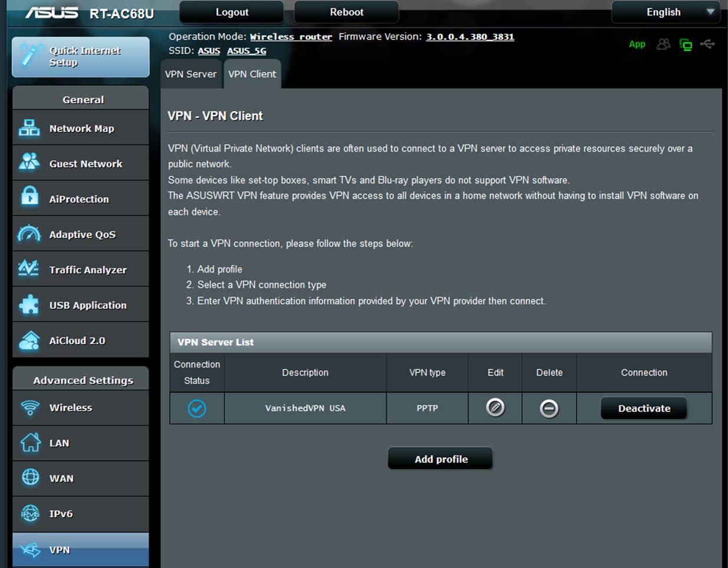Click the RT-AC68U model name
The width and height of the screenshot is (728, 568).
coord(121,14)
